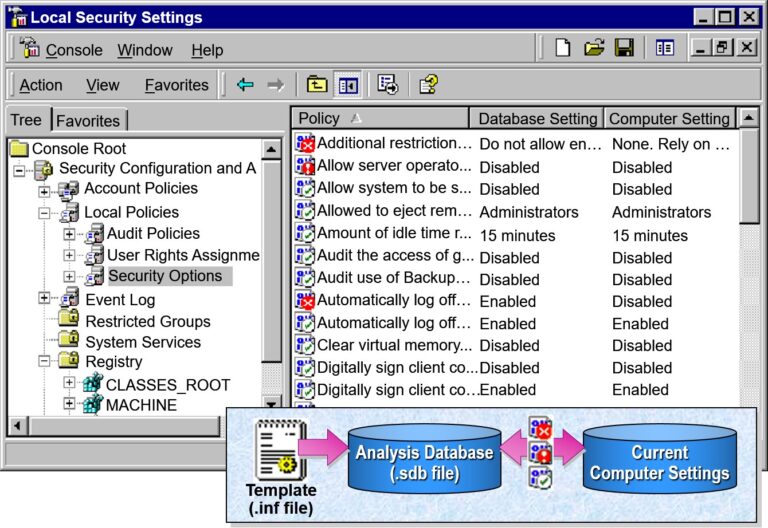Image resolution: width=768 pixels, height=528 pixels.
Task: Click the Help question mark toolbar icon
Action: 428,84
